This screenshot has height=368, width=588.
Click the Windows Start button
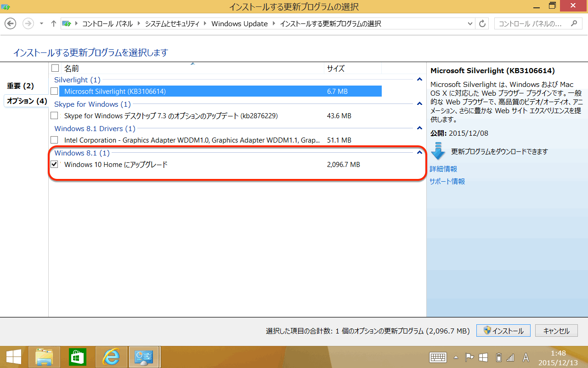pos(13,357)
